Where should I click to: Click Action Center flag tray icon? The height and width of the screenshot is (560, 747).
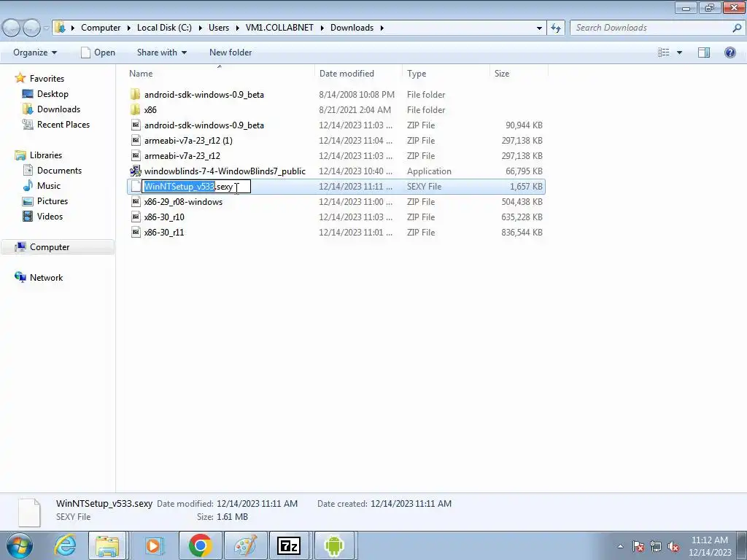pos(638,546)
